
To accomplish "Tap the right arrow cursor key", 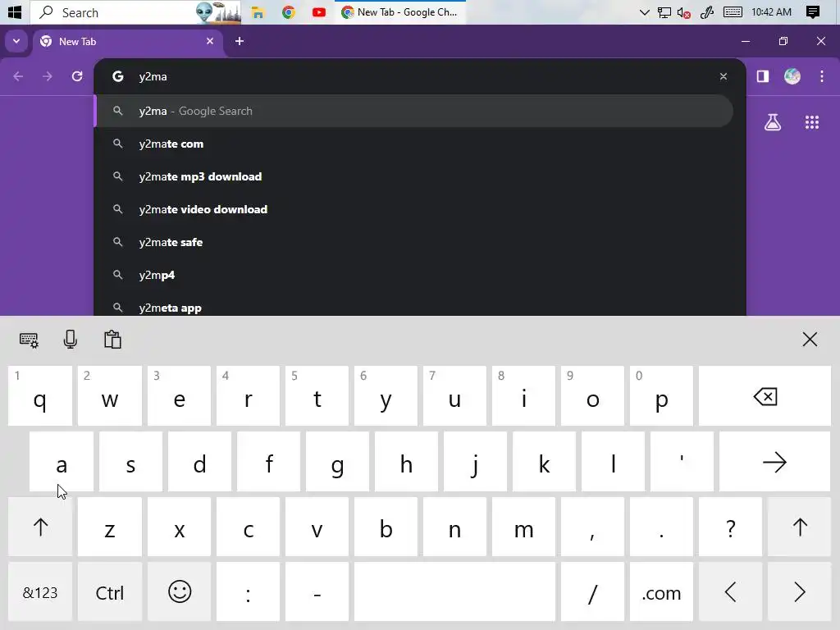I will tap(799, 592).
